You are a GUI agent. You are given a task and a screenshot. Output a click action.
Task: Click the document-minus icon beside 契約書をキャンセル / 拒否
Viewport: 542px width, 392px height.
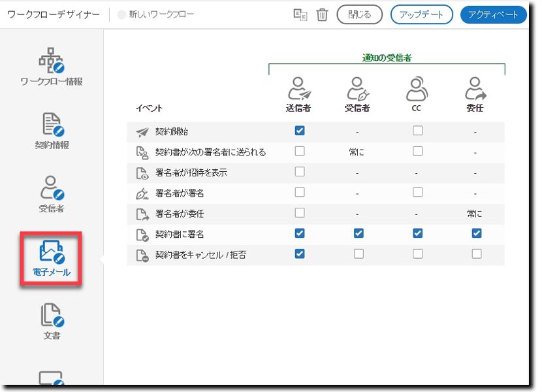click(x=142, y=255)
